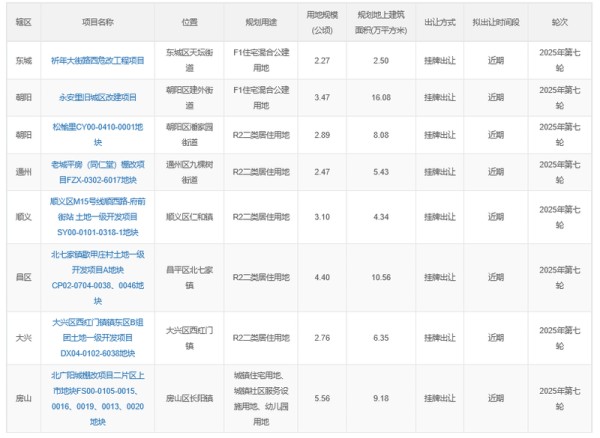Click building area value 4.34
This screenshot has width=600, height=438.
(381, 217)
